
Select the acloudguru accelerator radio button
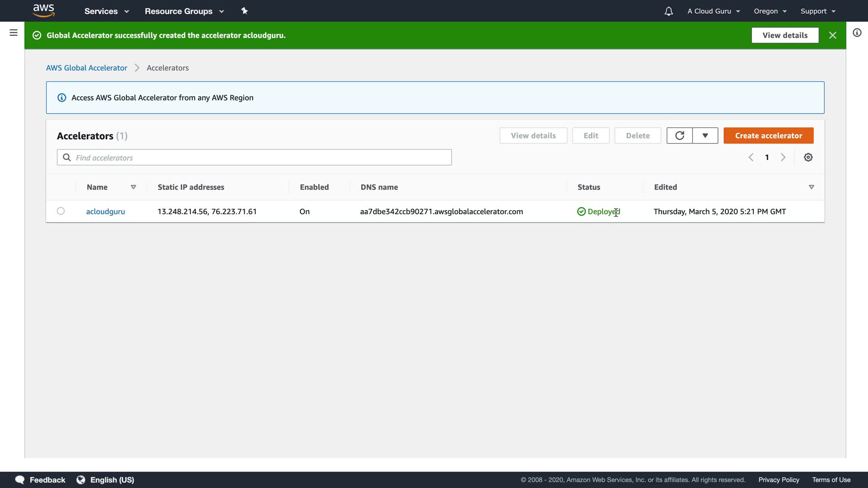(x=61, y=211)
